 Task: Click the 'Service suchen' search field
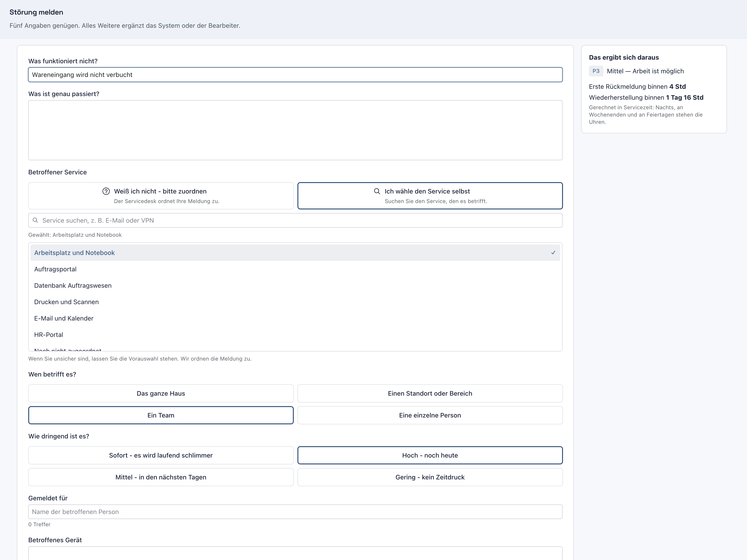click(x=295, y=220)
